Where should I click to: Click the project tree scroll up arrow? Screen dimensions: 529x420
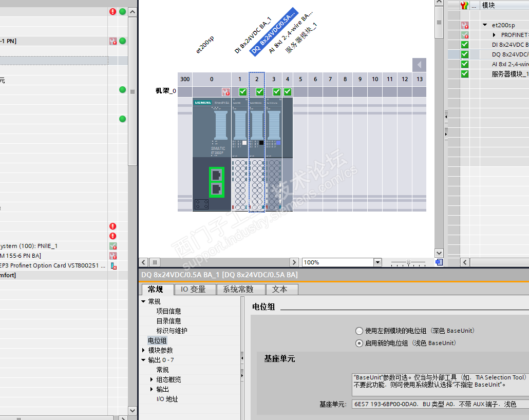tap(133, 12)
